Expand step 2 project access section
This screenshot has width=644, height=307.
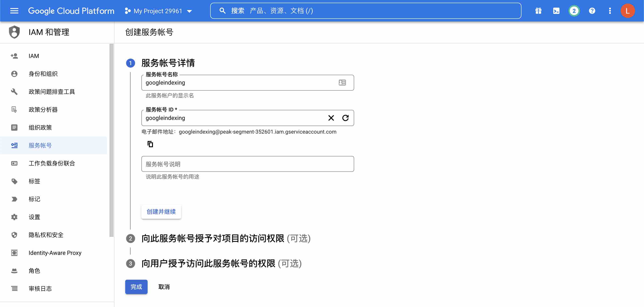click(x=213, y=239)
